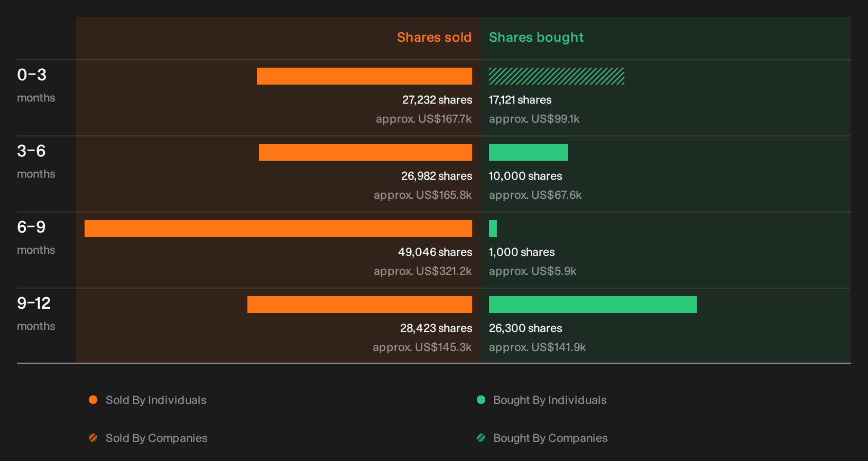Click the 3-6 months orange sold bar
The image size is (868, 461).
(365, 152)
